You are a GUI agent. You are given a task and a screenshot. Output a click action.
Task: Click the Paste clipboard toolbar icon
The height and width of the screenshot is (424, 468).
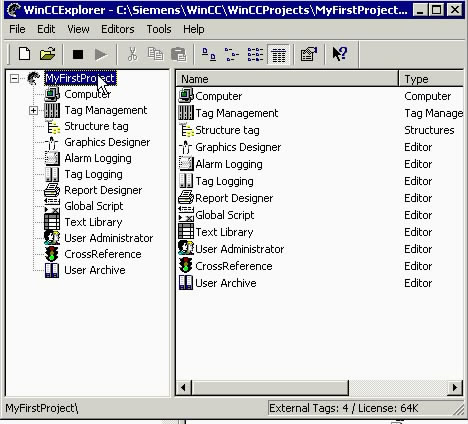click(x=179, y=54)
